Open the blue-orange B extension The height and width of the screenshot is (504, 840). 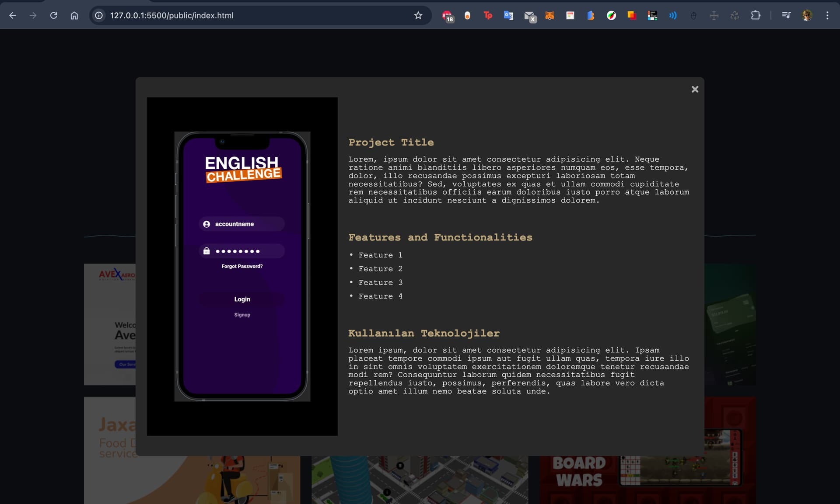tap(591, 16)
